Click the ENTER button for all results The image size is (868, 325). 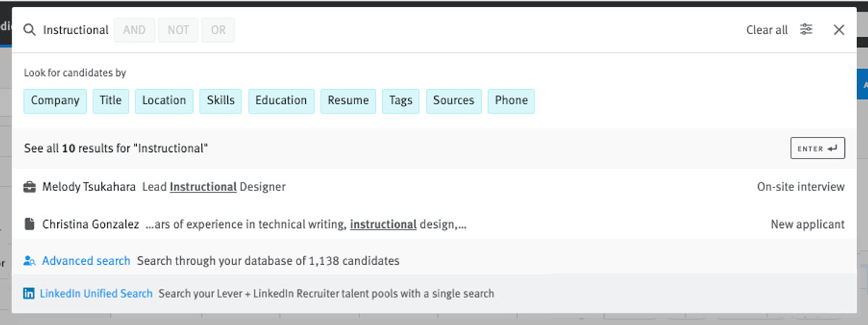817,148
